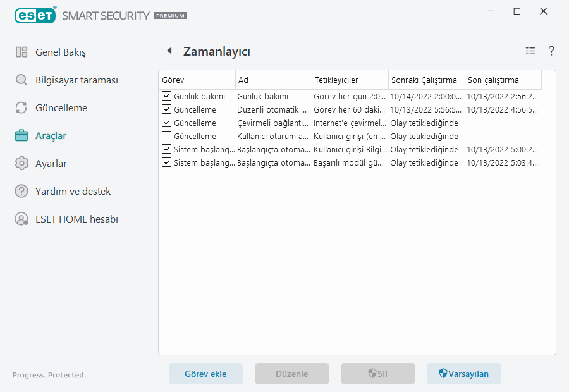
Task: Select the Araçlar toolbox icon
Action: 21,135
